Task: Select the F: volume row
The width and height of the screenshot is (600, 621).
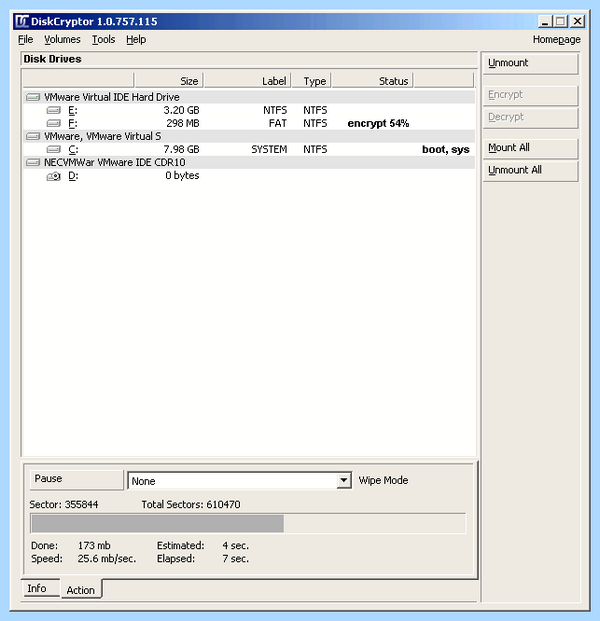Action: pos(249,123)
